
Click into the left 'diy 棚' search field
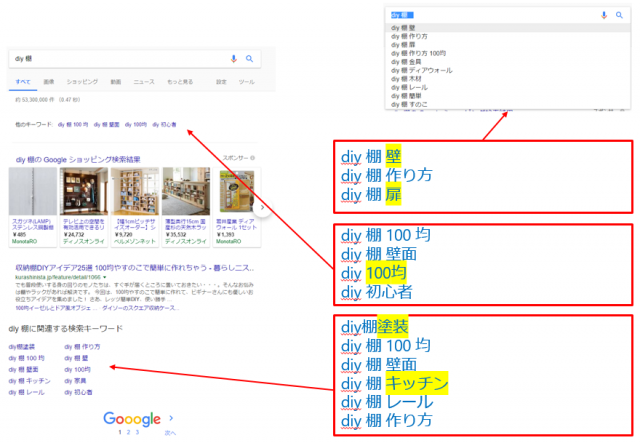(110, 59)
